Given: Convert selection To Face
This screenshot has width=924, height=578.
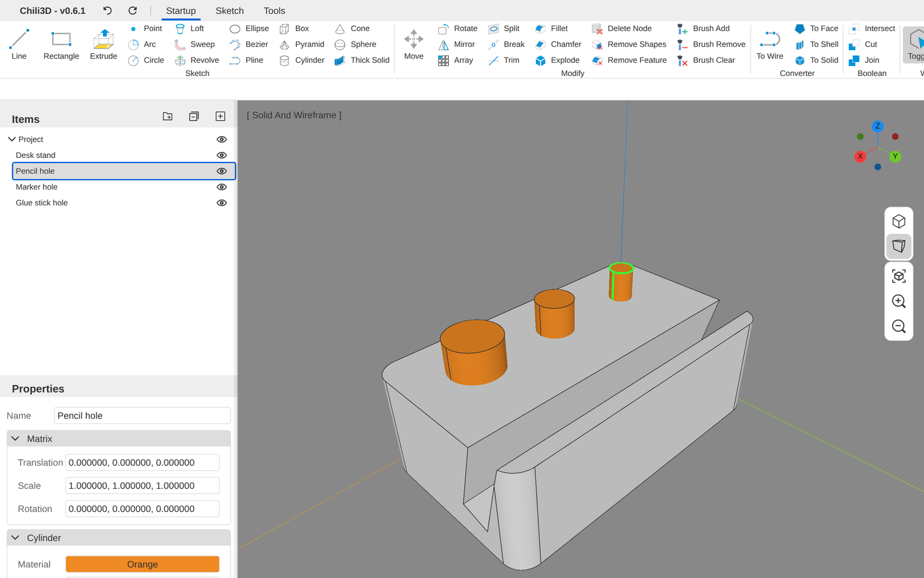Looking at the screenshot, I should coord(816,28).
